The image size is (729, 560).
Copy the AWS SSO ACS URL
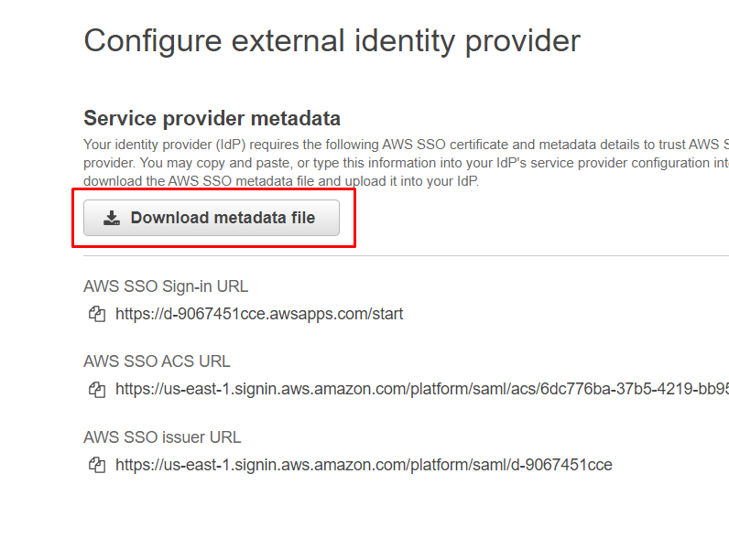96,390
